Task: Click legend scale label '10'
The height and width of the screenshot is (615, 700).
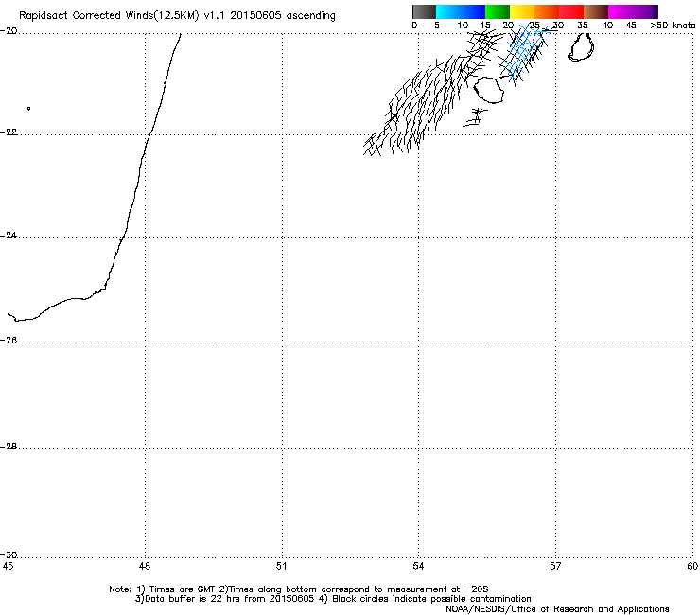Action: tap(463, 26)
